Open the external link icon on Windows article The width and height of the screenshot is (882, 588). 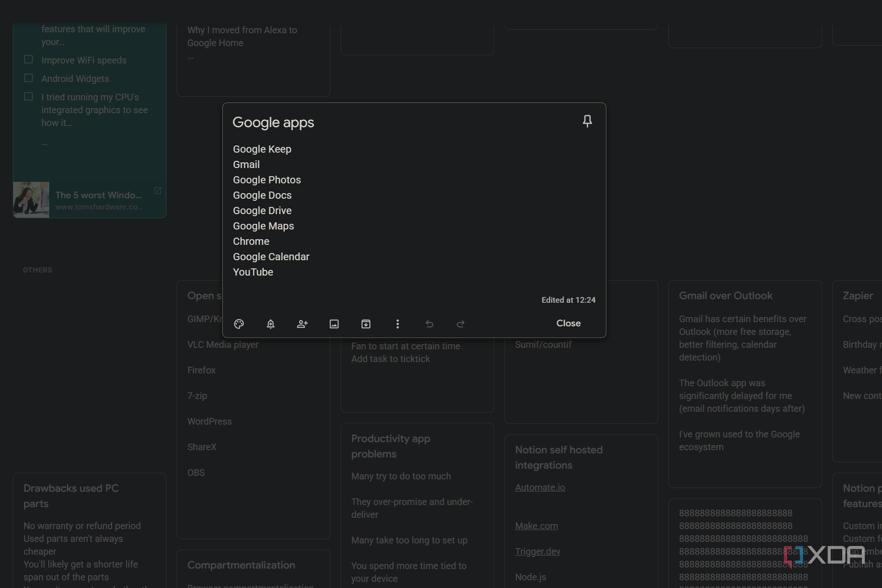pos(158,191)
